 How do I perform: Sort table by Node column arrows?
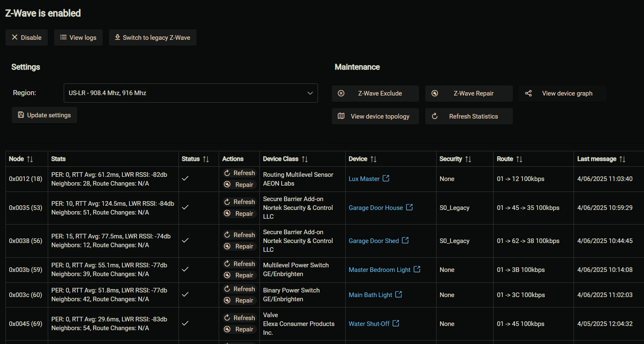(x=30, y=159)
